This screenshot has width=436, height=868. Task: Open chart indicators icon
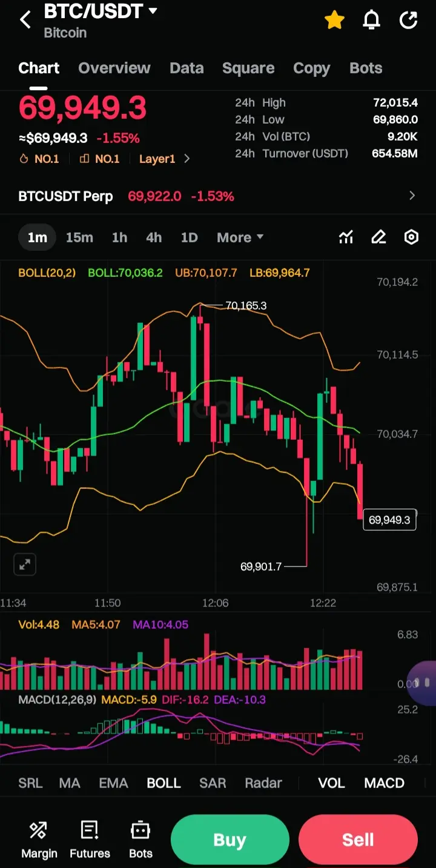pyautogui.click(x=346, y=237)
